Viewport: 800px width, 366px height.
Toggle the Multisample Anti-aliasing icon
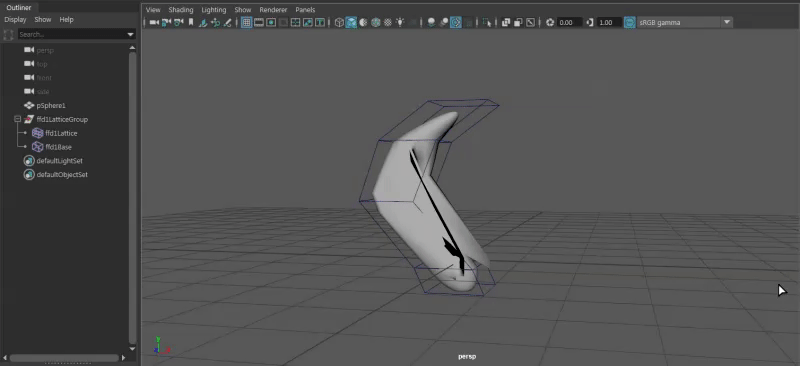456,22
